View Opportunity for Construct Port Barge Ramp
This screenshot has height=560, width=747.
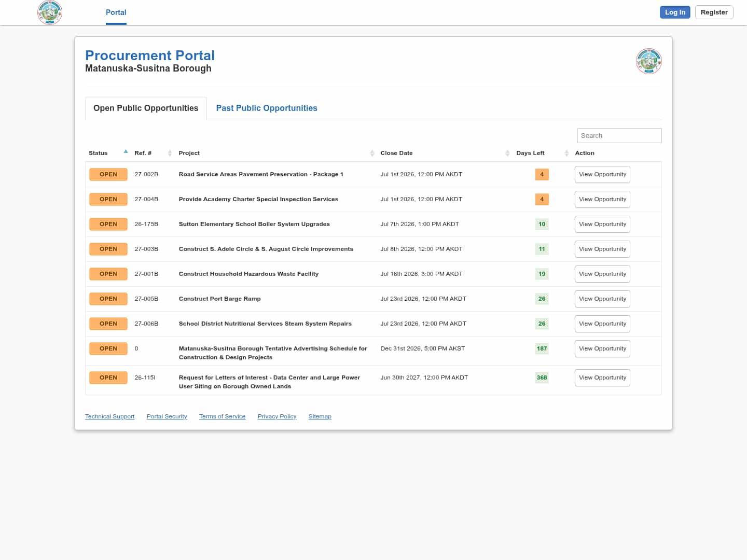(x=602, y=299)
